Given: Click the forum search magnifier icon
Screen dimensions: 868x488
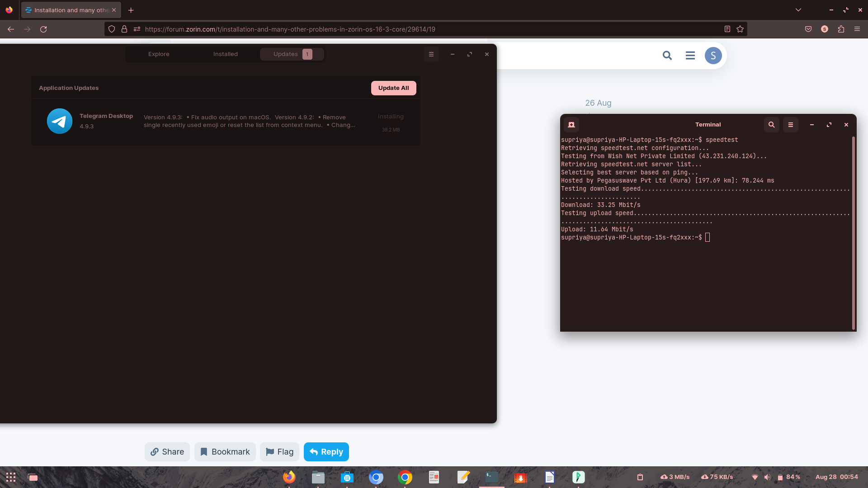Looking at the screenshot, I should pos(667,56).
